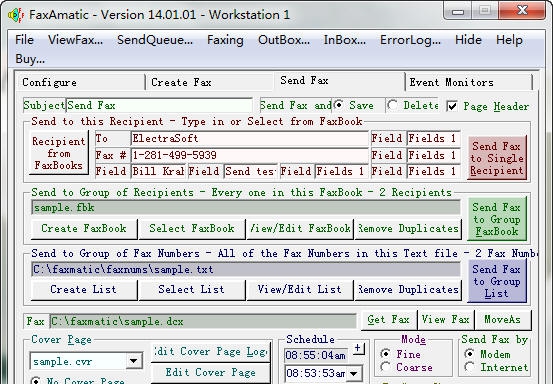Click the Create List button

[84, 289]
